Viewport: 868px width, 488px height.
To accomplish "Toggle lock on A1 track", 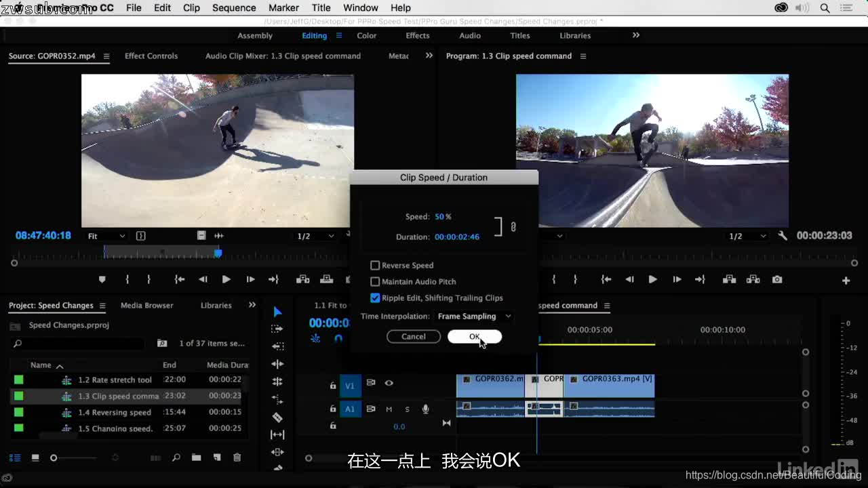I will pos(333,409).
